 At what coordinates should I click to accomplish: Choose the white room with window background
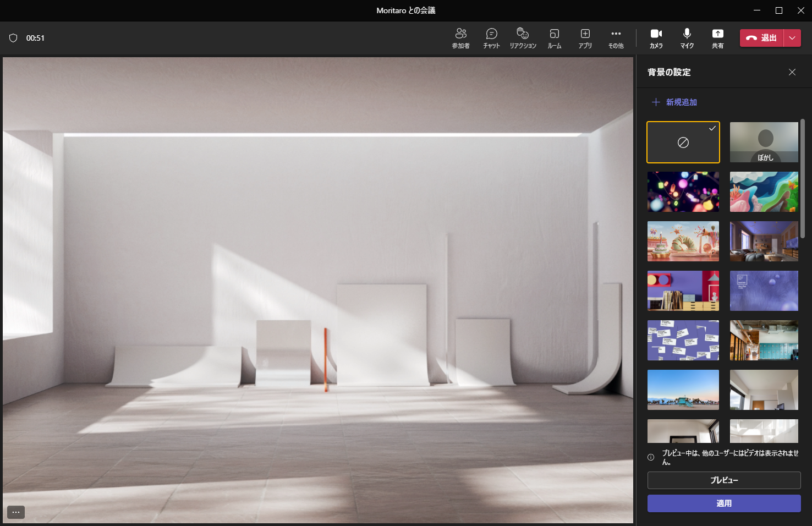click(x=764, y=390)
